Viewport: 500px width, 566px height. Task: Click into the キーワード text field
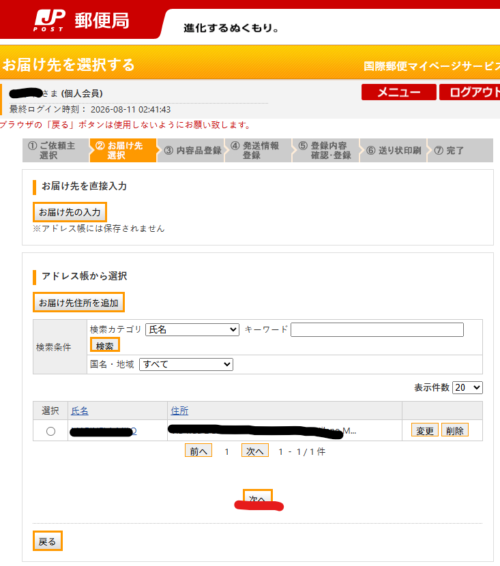[x=377, y=330]
